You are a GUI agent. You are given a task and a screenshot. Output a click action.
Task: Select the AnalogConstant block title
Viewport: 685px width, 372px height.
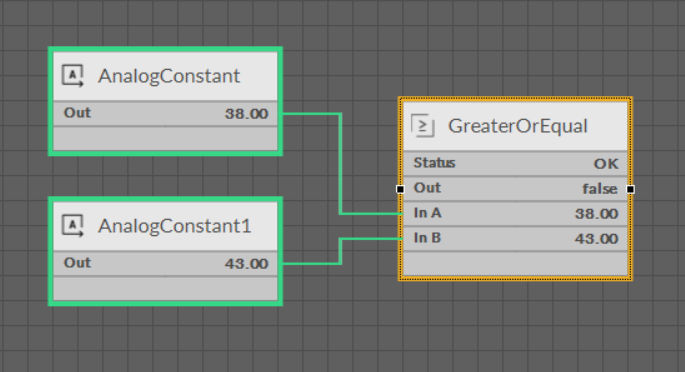tap(169, 76)
